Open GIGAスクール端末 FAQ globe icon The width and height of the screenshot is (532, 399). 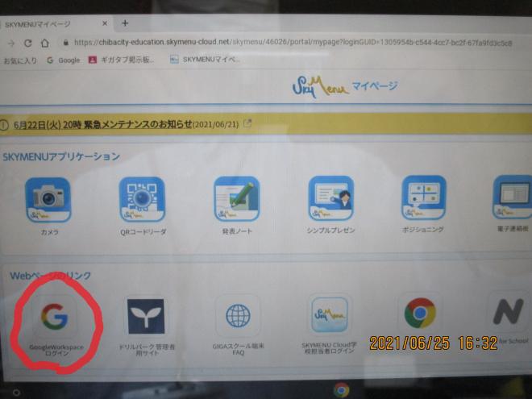pyautogui.click(x=238, y=315)
